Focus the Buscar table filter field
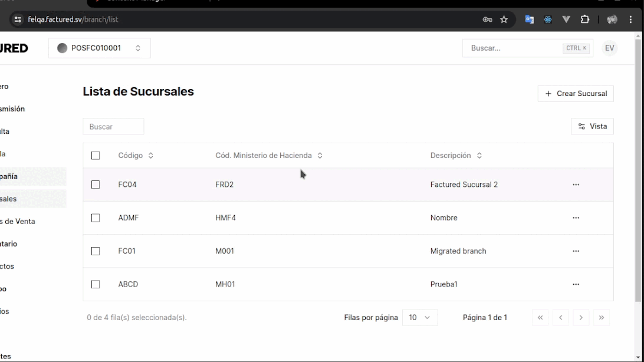Viewport: 644px width, 362px height. click(x=113, y=127)
